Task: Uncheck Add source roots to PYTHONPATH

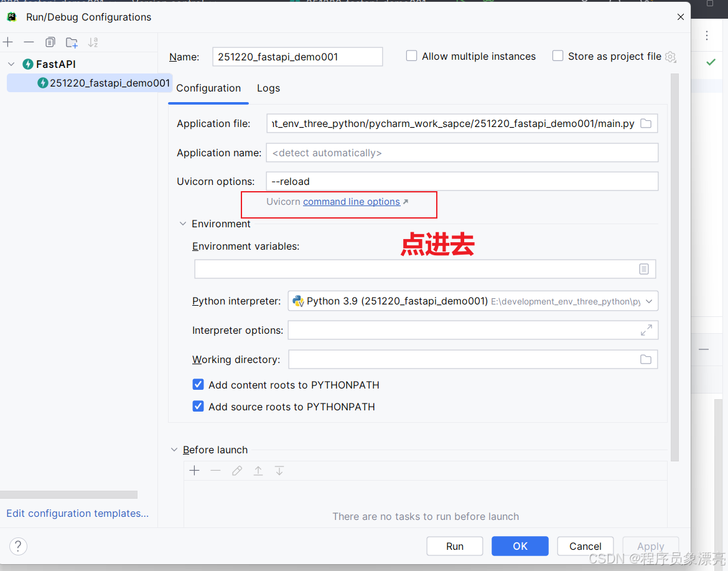Action: [198, 407]
